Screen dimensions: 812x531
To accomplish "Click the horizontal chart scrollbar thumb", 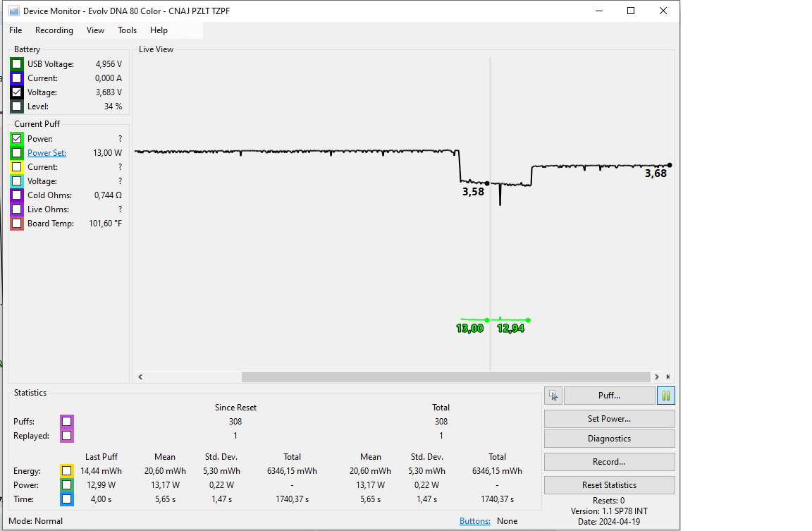I will point(445,377).
